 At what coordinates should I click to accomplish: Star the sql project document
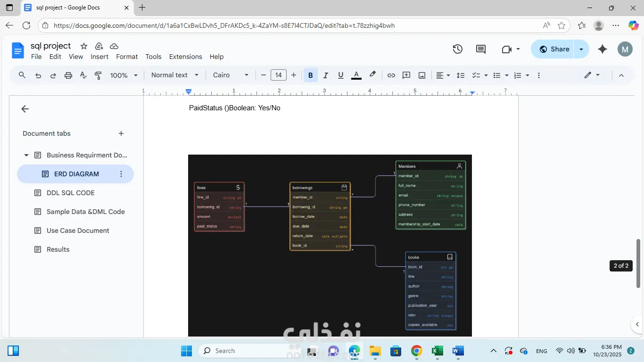click(x=84, y=46)
